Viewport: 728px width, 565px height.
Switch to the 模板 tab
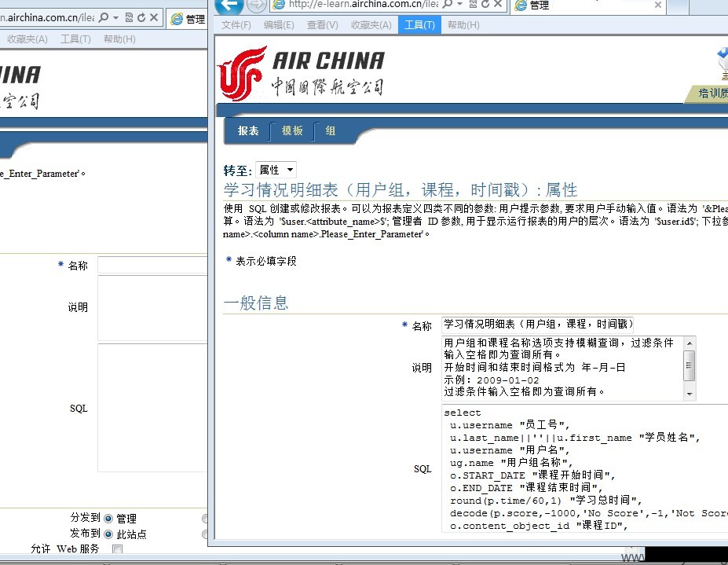coord(292,131)
